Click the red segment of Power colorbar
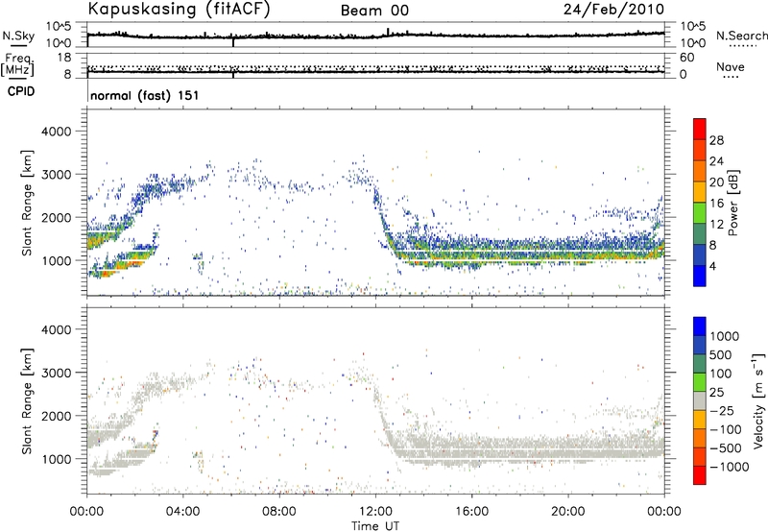 click(700, 130)
